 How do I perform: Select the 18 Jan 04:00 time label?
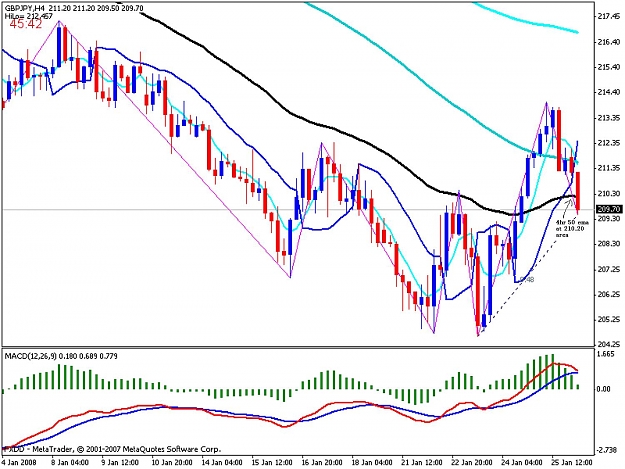click(372, 463)
